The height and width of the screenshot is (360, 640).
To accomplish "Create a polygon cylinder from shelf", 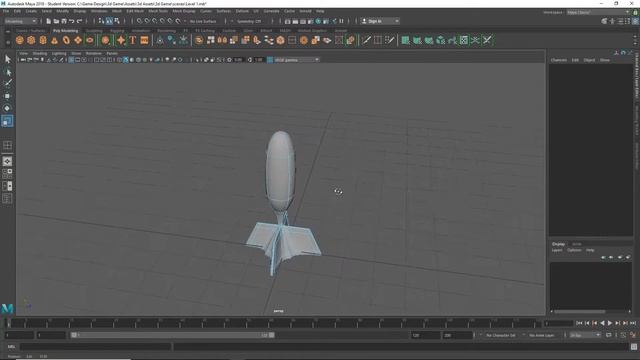I will tap(43, 40).
